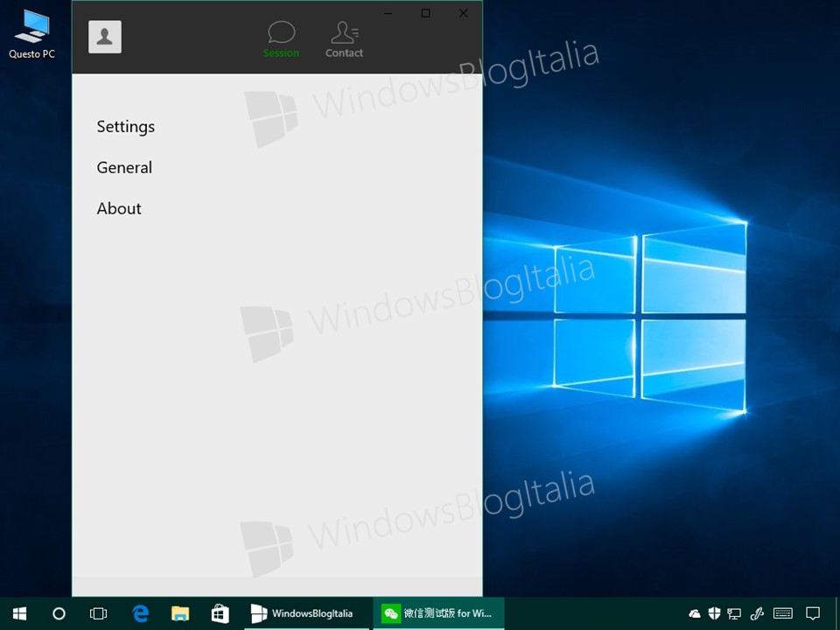Open Task View in taskbar
Screen dimensions: 840x630
tap(98, 613)
